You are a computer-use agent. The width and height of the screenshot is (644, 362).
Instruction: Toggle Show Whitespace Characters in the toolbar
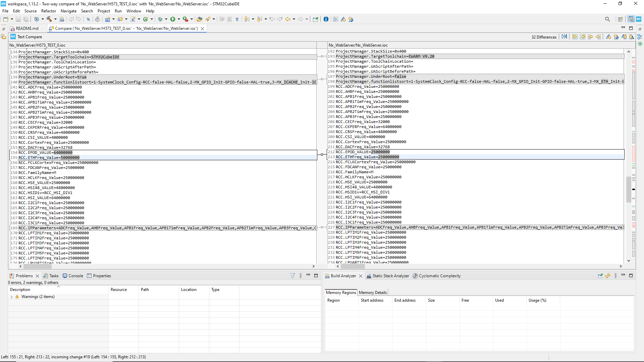pos(237,19)
